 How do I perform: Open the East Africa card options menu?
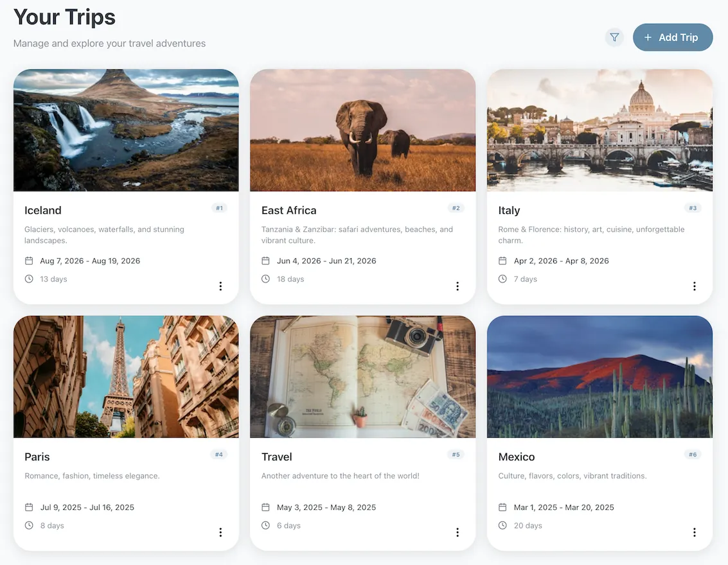457,286
